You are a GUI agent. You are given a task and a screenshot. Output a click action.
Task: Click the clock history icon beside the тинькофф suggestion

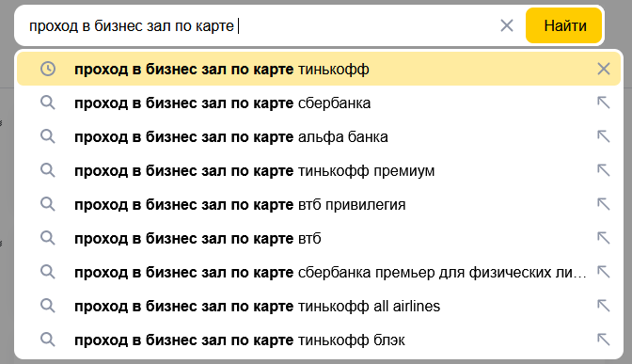pos(48,69)
